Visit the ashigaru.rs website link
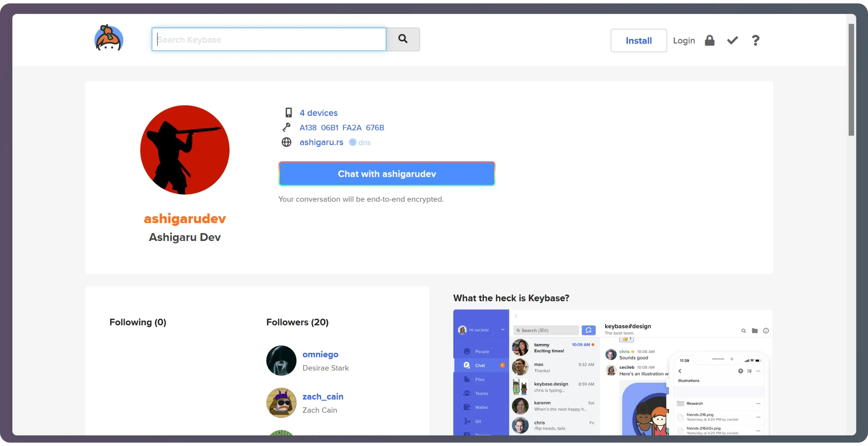 (x=321, y=142)
